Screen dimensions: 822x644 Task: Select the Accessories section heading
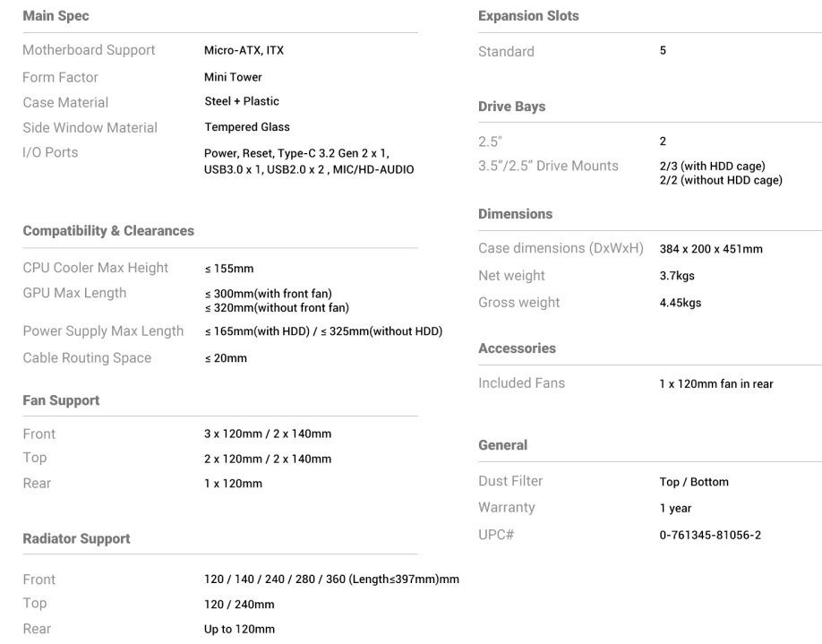pyautogui.click(x=517, y=348)
